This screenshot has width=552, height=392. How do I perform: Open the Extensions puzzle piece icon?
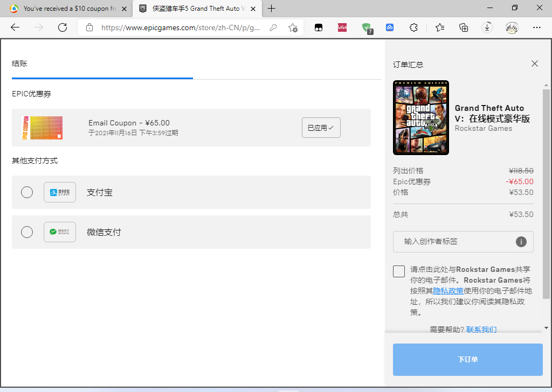pos(413,27)
